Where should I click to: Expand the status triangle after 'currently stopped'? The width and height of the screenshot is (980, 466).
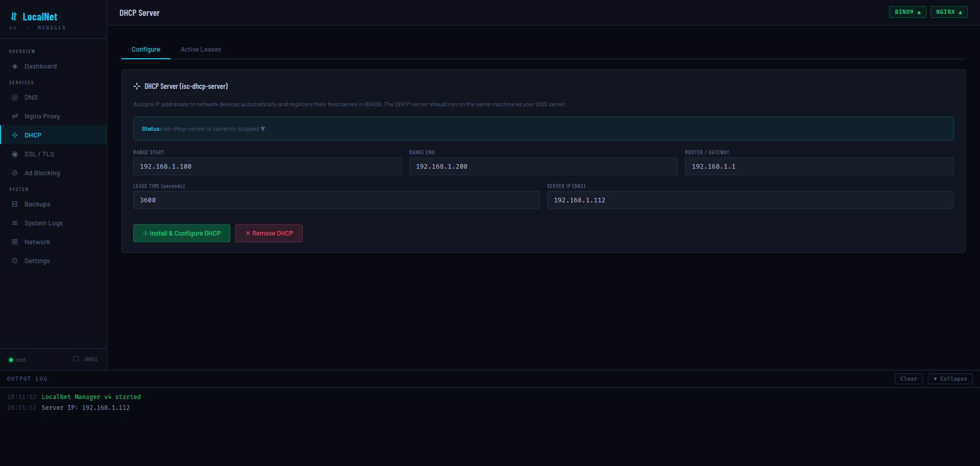point(263,129)
